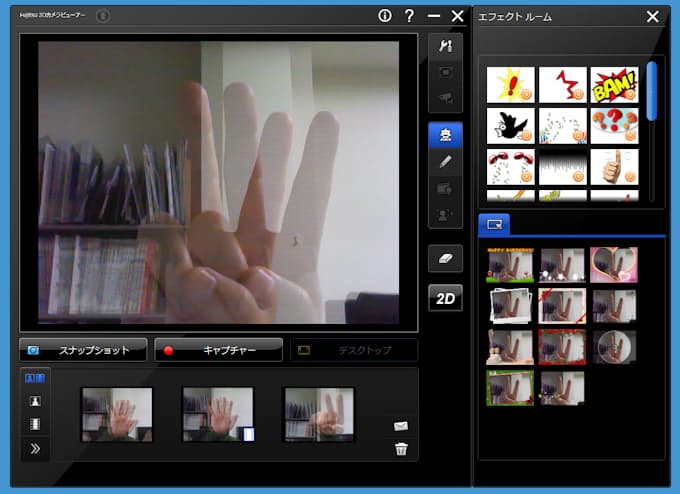Open the settings wrench tool icon
Image resolution: width=680 pixels, height=494 pixels.
click(445, 46)
